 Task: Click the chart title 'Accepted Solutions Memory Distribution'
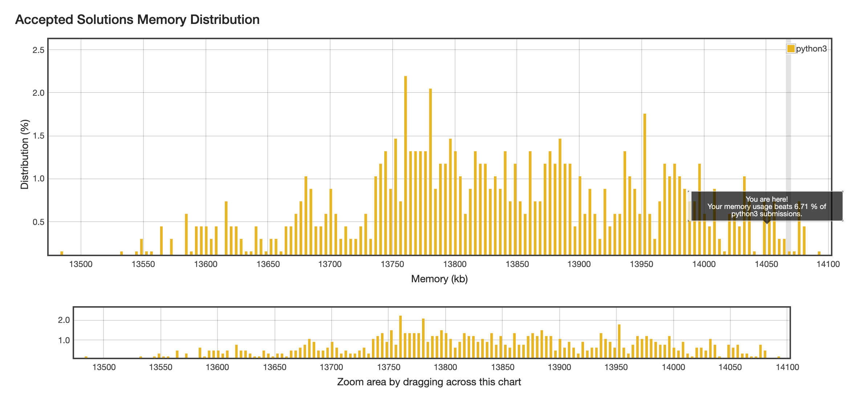coord(137,20)
